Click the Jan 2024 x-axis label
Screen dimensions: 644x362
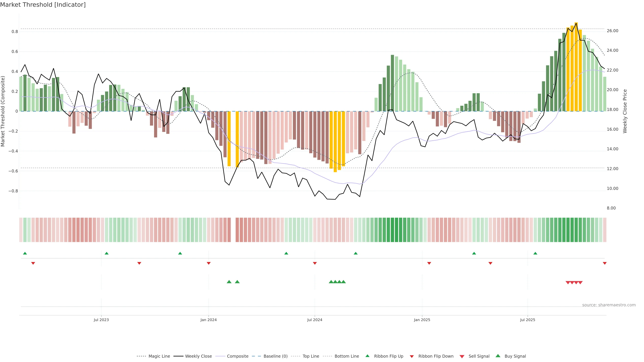208,320
